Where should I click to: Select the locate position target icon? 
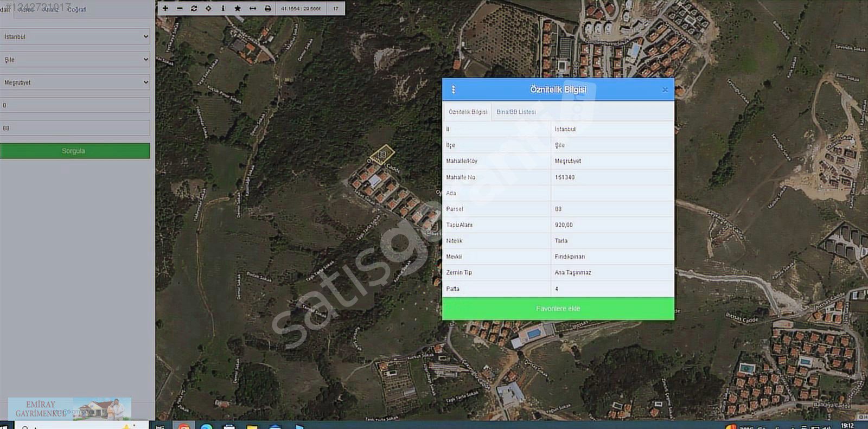click(208, 9)
